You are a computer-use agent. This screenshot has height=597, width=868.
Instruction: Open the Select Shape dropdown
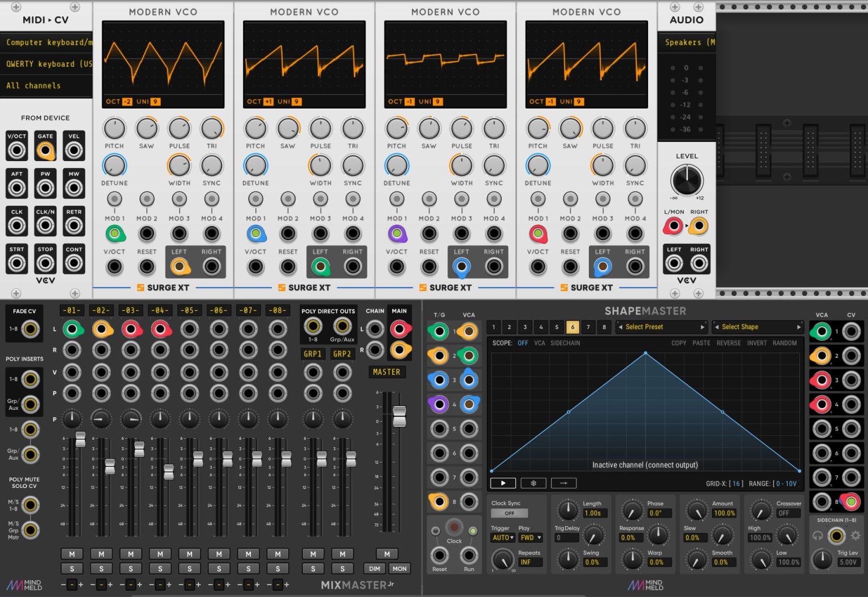click(x=757, y=327)
